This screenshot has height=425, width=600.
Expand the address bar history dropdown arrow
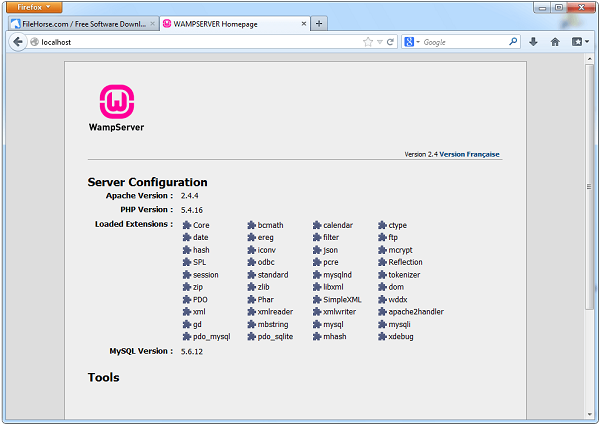coord(378,42)
